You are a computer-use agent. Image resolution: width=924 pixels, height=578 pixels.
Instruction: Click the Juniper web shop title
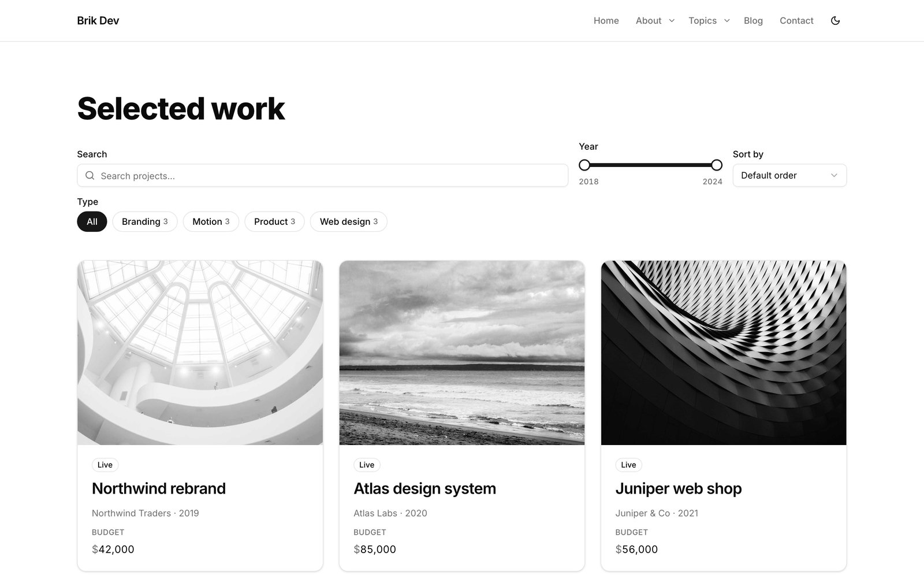[679, 488]
